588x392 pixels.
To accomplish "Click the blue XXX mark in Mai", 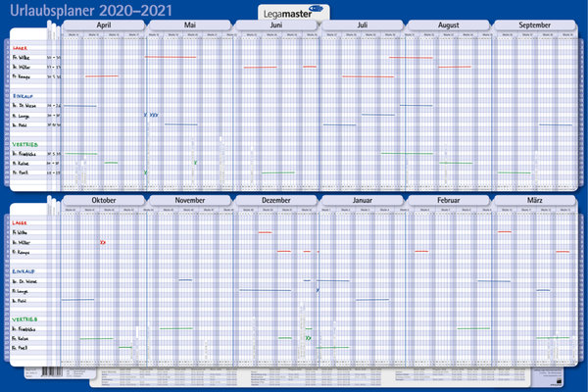I will pyautogui.click(x=152, y=115).
